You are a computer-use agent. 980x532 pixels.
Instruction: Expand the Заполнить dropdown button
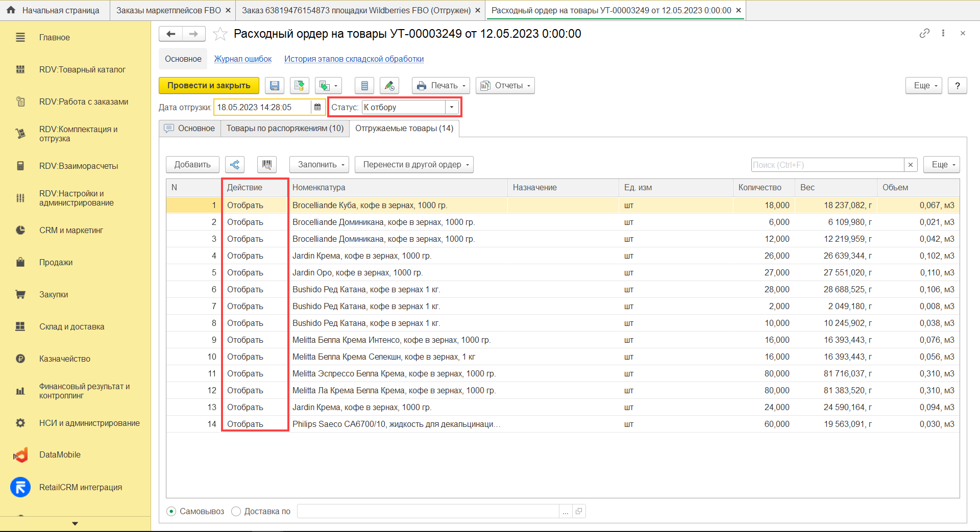[319, 165]
